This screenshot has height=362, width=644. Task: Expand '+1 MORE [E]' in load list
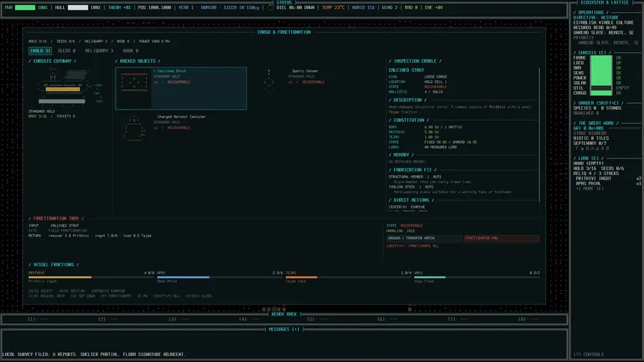coord(589,188)
